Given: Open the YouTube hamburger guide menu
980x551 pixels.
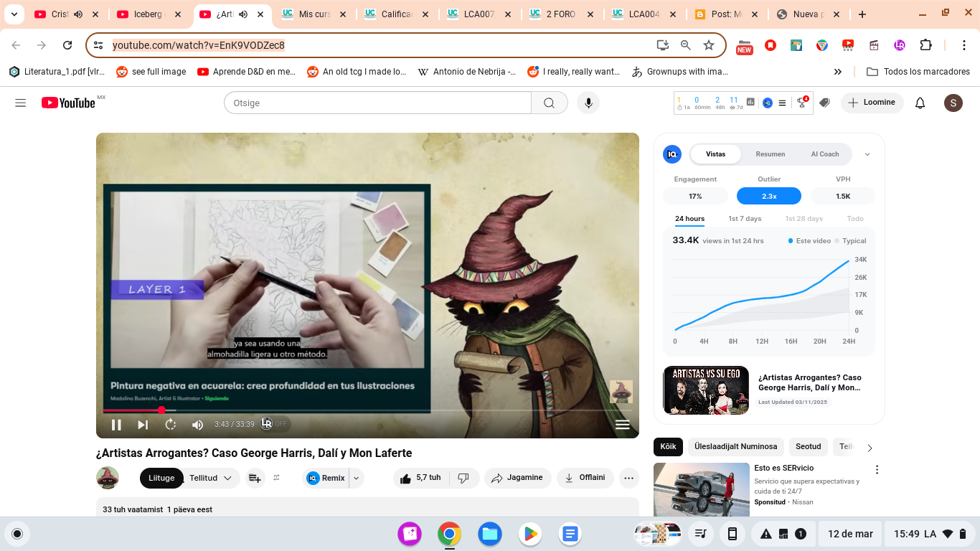Looking at the screenshot, I should (x=20, y=103).
